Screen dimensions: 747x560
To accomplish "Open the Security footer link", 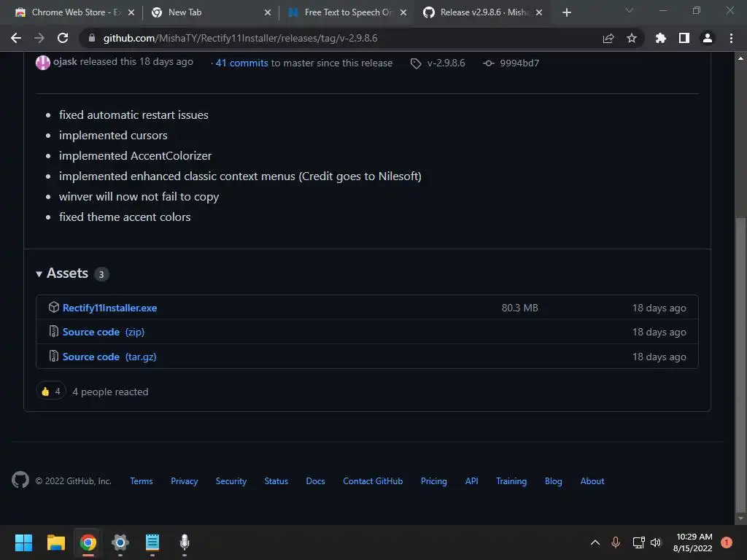I will click(231, 481).
